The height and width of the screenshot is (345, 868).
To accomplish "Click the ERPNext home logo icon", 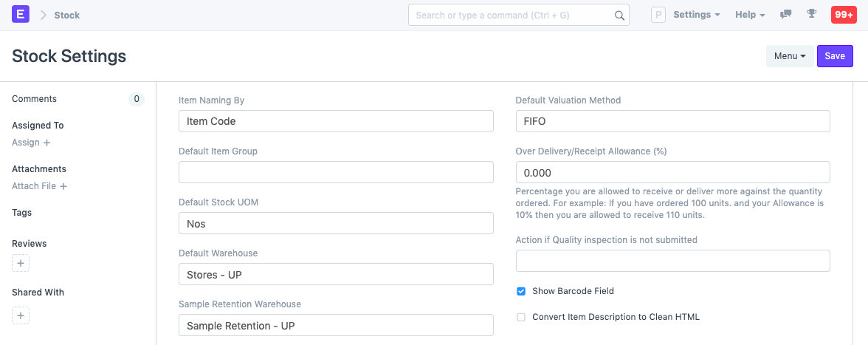I will (x=21, y=15).
